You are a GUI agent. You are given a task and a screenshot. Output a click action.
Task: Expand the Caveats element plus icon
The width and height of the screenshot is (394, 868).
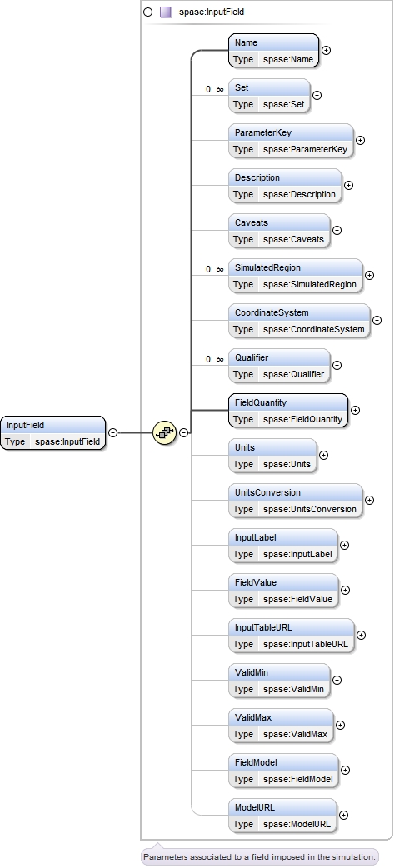[337, 230]
